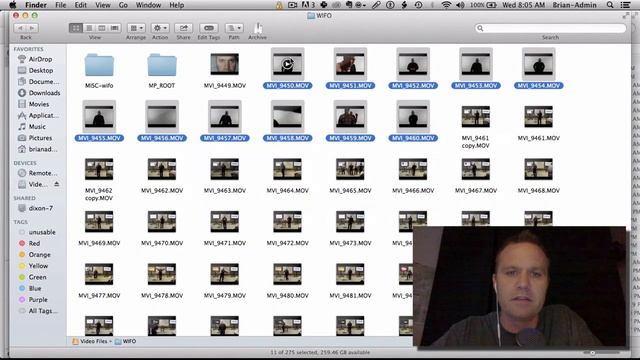Click the MVI_9479.MOV file name
The image size is (640, 360).
coord(225,296)
